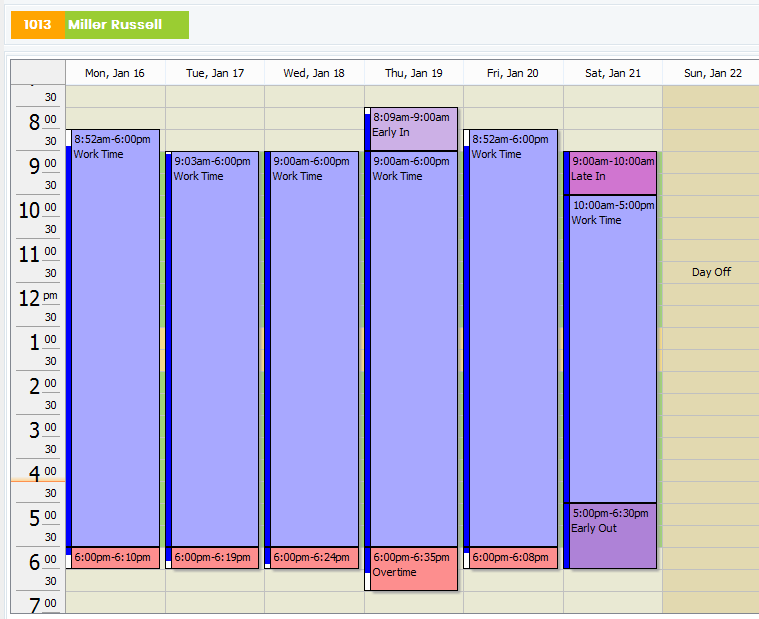Select Wednesday 6:00pm-6:24pm overtime entry
This screenshot has width=759, height=619.
[312, 558]
